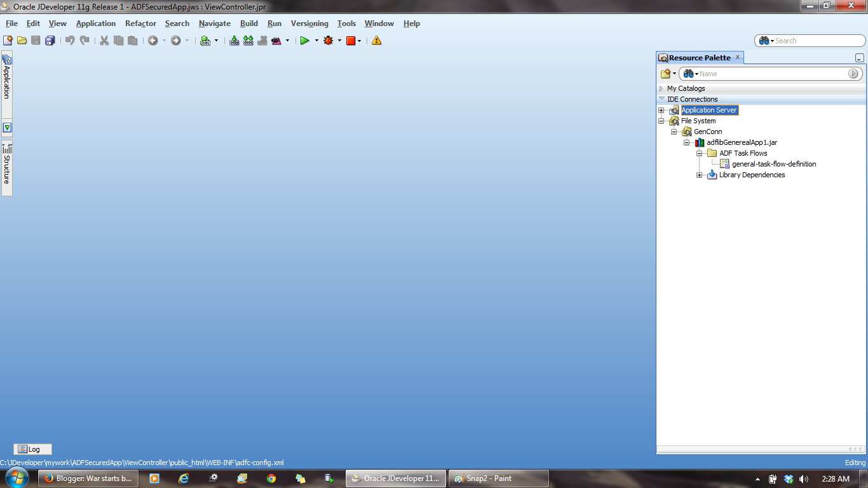The image size is (868, 488).
Task: Click the volume speaker tray icon
Action: pyautogui.click(x=804, y=479)
